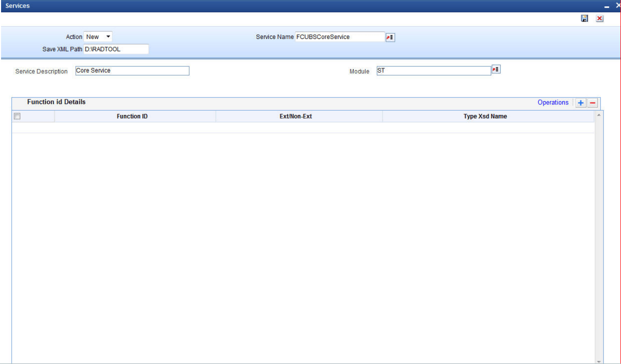Add a row with the blue plus icon
This screenshot has width=621, height=364.
click(580, 103)
